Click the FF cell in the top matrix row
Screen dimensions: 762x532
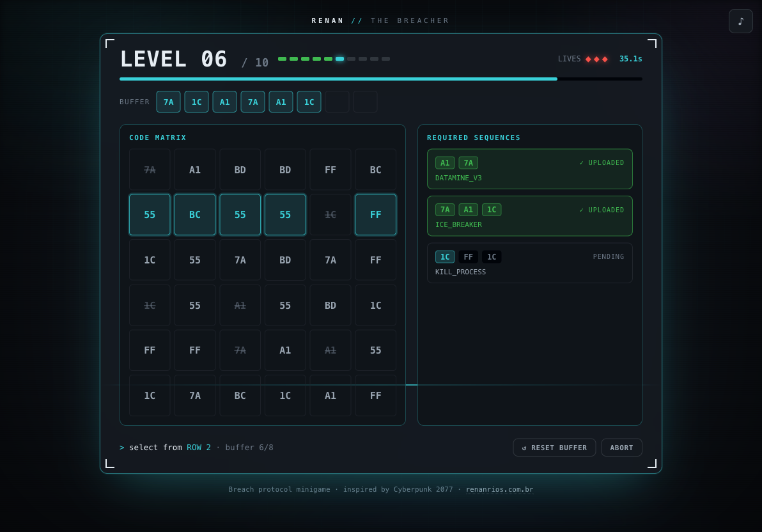coord(330,169)
